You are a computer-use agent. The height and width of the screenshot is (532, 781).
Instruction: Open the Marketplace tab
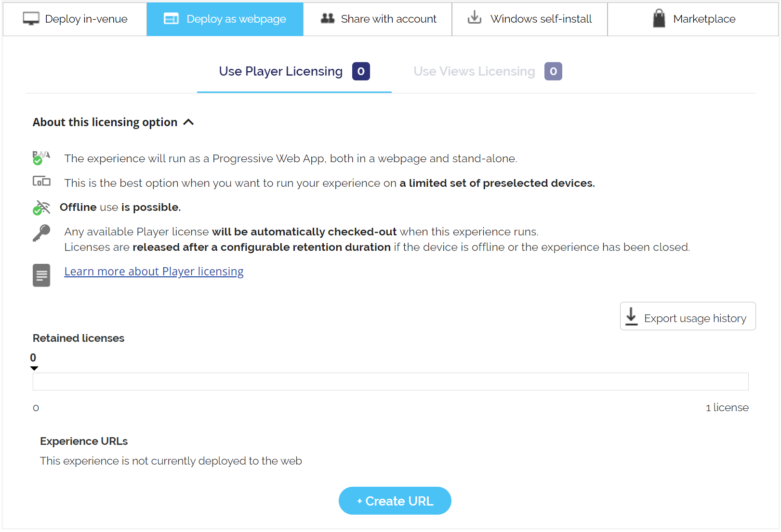click(693, 19)
